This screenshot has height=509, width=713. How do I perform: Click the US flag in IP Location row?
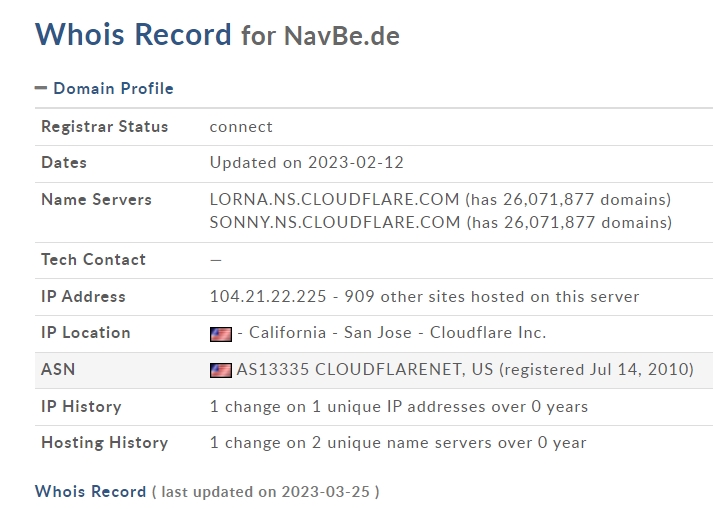click(221, 334)
